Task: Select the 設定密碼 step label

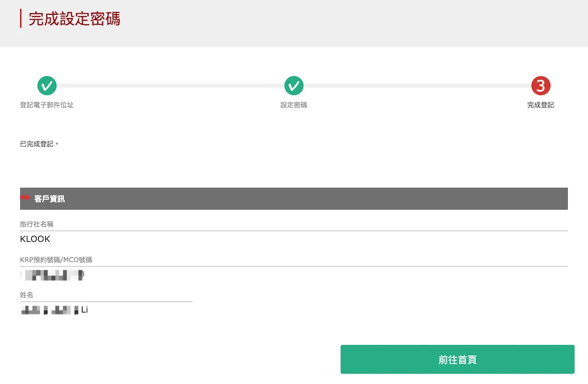Action: click(293, 105)
